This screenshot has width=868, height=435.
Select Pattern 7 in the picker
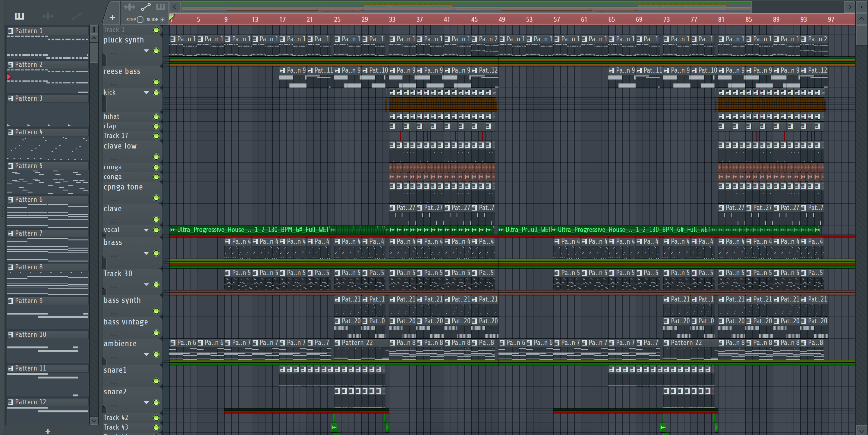[x=48, y=233]
